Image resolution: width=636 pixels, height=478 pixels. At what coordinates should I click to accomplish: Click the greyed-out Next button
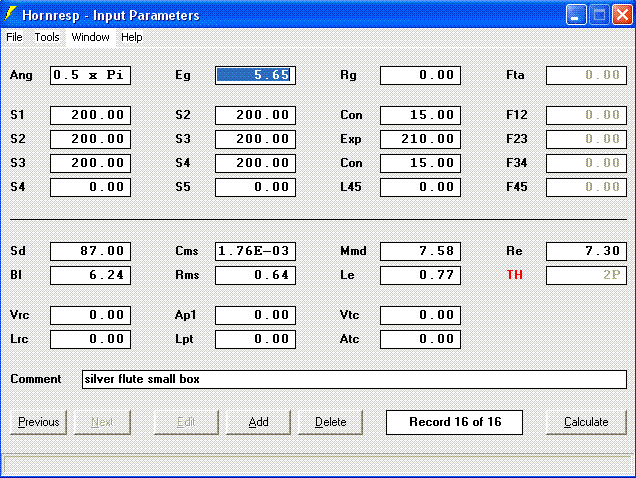click(x=102, y=422)
